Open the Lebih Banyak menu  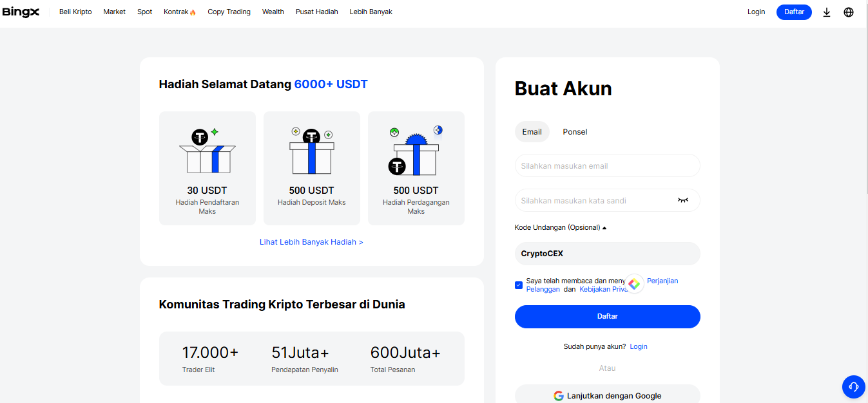[371, 12]
